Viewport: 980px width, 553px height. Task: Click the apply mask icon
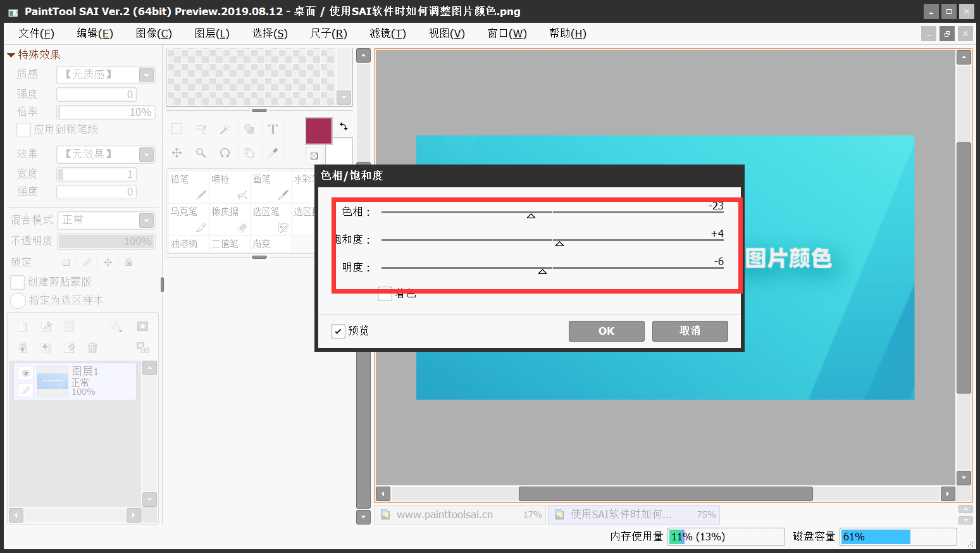pos(143,347)
